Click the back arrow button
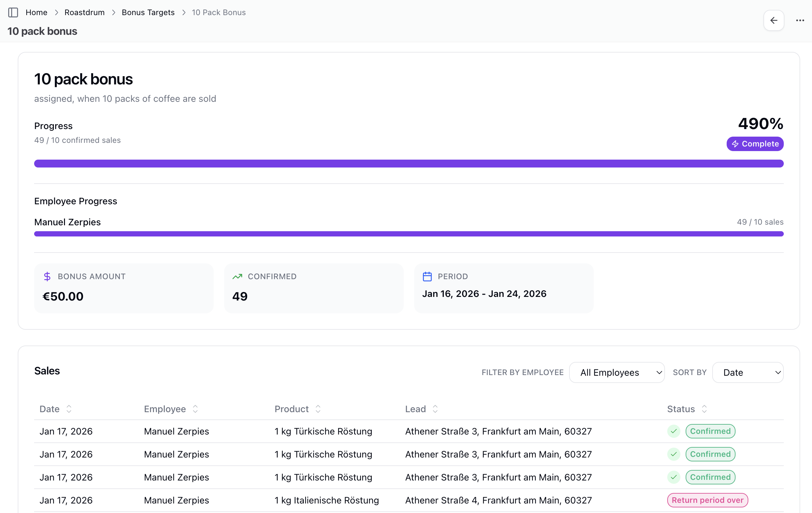The height and width of the screenshot is (513, 812). [x=774, y=21]
